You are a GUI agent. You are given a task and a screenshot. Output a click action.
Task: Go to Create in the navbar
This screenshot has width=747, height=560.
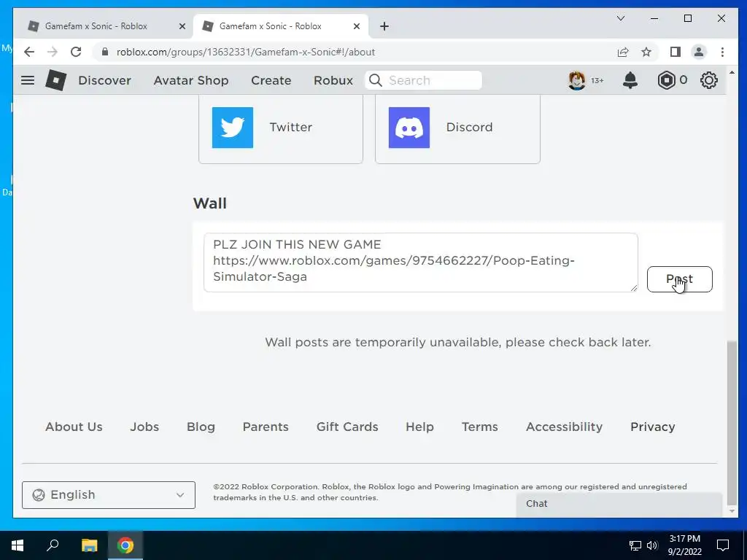(x=271, y=80)
